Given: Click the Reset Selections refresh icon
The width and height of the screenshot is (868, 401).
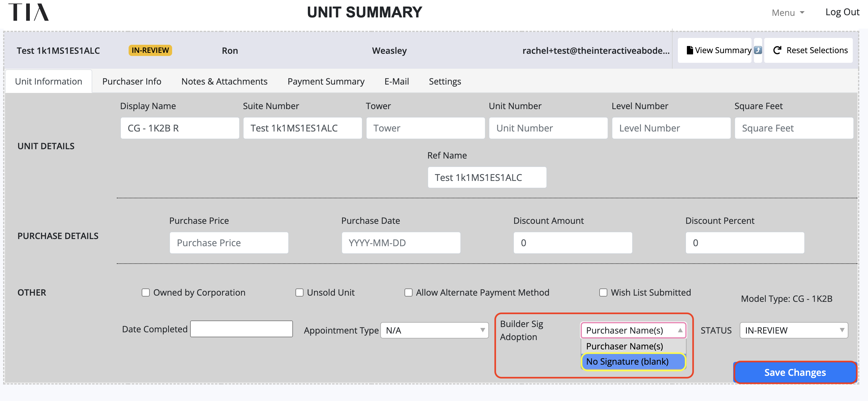Looking at the screenshot, I should 777,50.
